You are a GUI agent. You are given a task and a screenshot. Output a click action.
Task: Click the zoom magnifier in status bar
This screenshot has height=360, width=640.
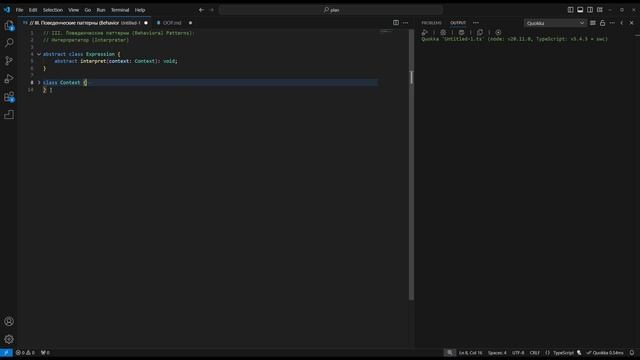[449, 353]
